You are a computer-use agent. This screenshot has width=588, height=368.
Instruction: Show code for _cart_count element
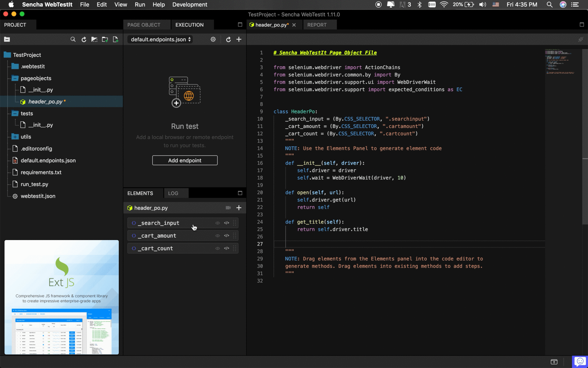[227, 248]
